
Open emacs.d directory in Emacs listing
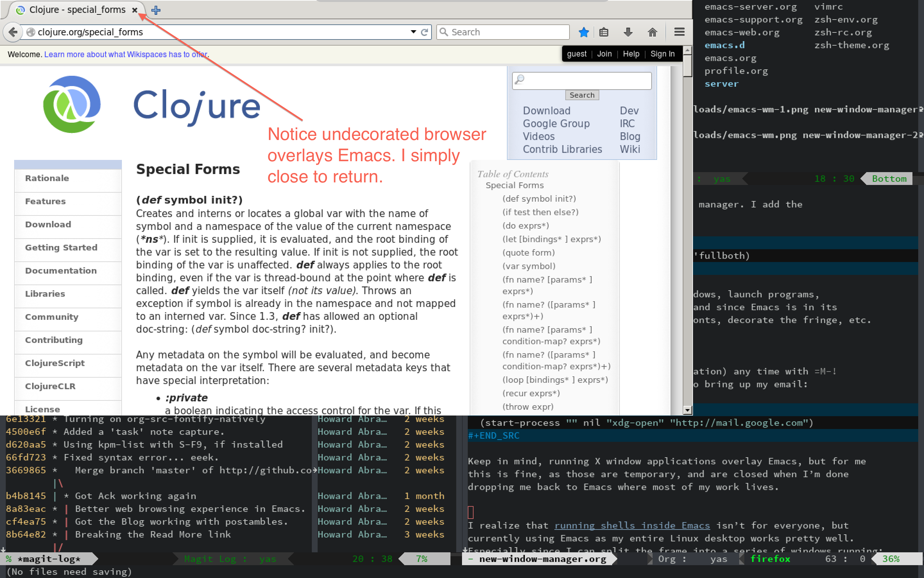[724, 45]
